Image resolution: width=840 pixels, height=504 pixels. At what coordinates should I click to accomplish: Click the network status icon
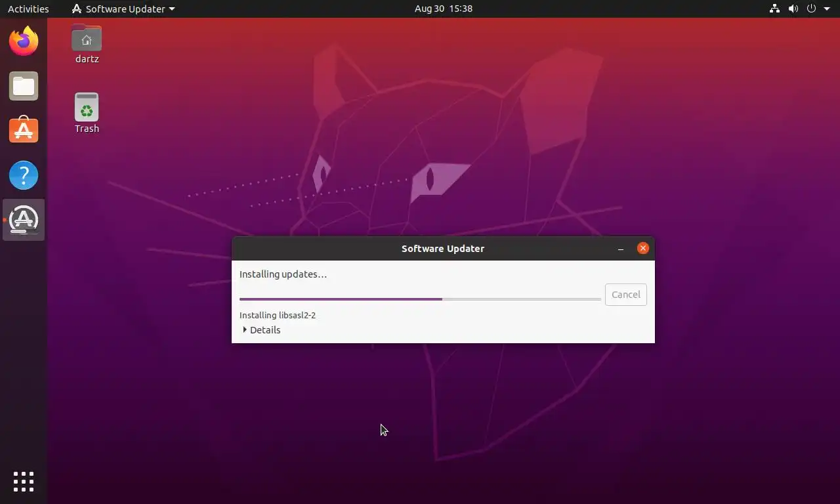(774, 9)
